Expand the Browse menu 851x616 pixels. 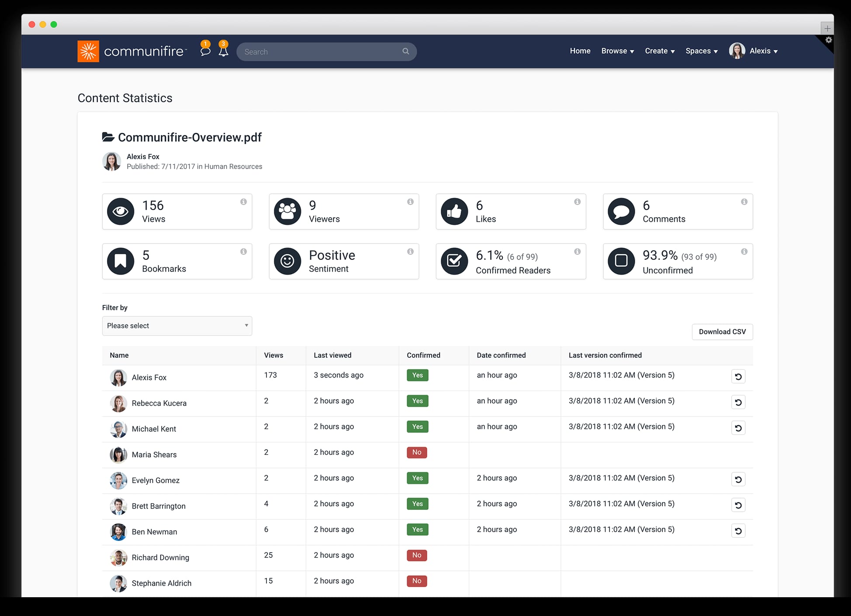617,51
